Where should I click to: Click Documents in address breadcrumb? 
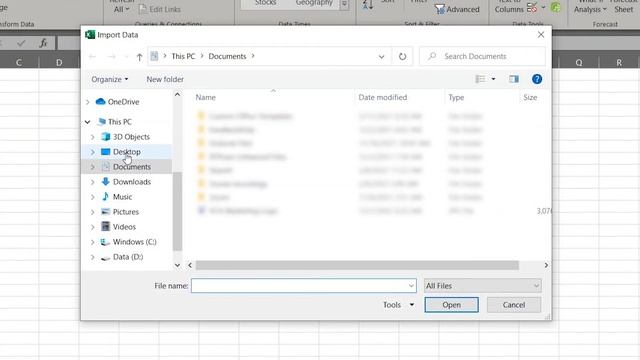[227, 56]
